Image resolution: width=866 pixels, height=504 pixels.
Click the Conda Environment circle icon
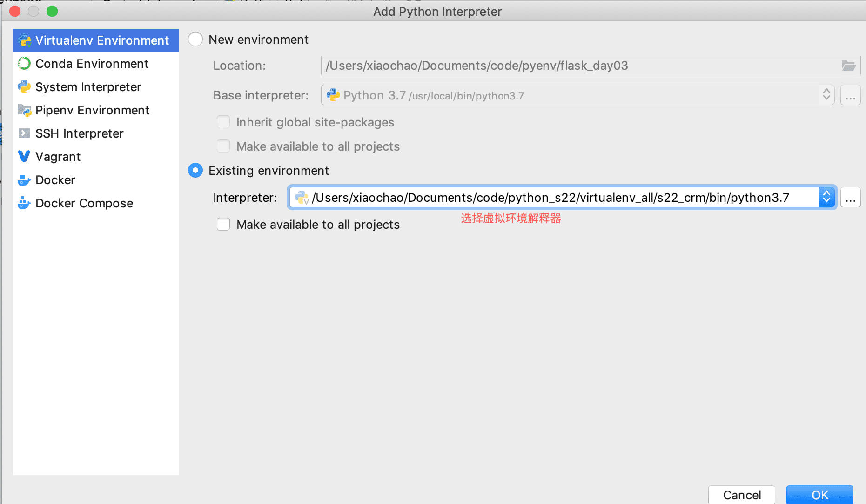pyautogui.click(x=24, y=64)
